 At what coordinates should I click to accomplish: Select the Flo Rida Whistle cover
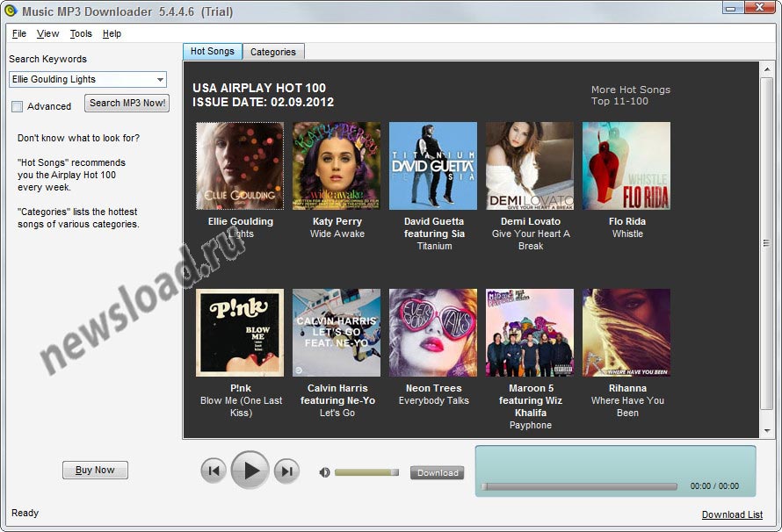coord(626,166)
